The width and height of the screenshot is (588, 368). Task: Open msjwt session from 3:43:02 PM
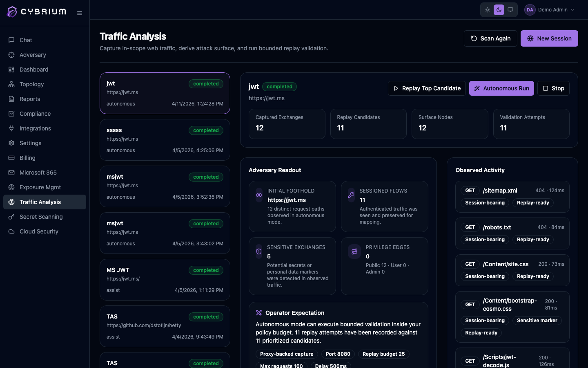point(165,233)
